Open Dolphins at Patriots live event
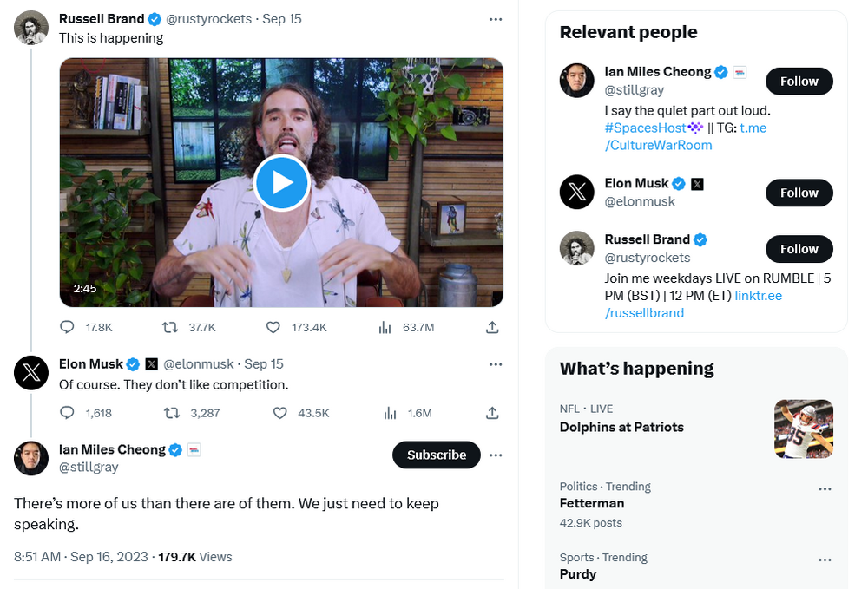The width and height of the screenshot is (868, 589). pyautogui.click(x=621, y=427)
